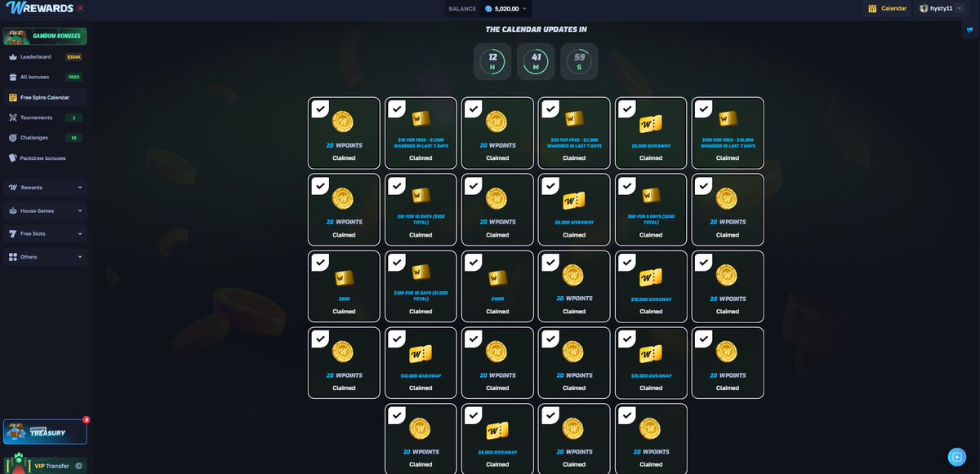This screenshot has height=474, width=980.
Task: Expand the Free Slots section chevron
Action: point(80,233)
